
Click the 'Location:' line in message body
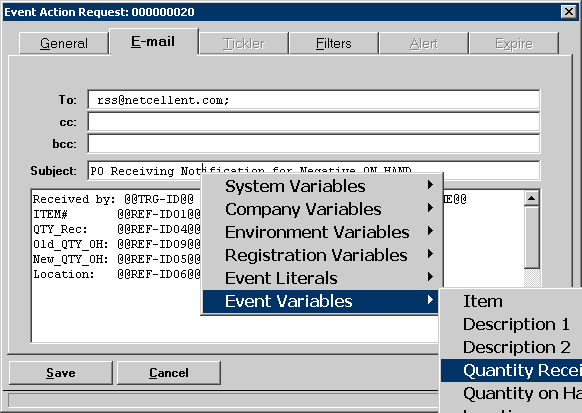pyautogui.click(x=117, y=274)
